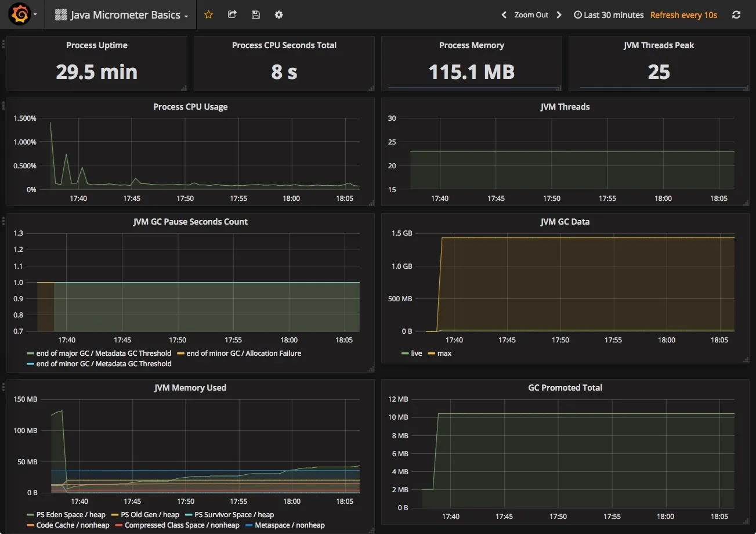Shift the time range forward with the right chevron

point(558,15)
